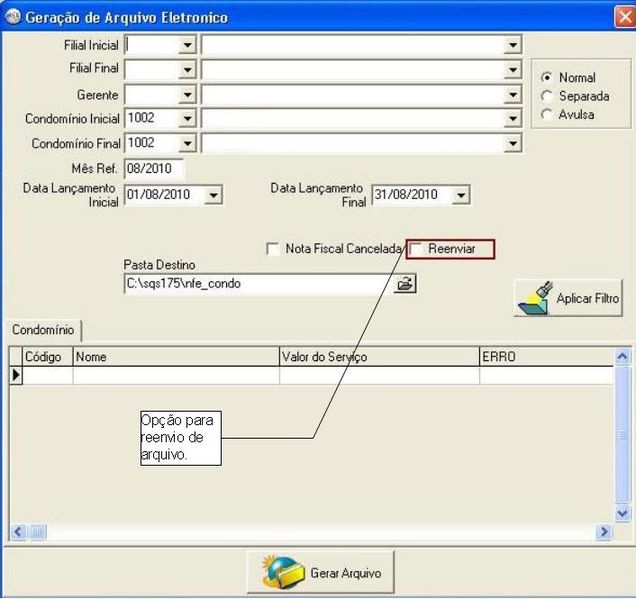
Task: Click into the Mês Ref. input field
Action: [x=153, y=168]
